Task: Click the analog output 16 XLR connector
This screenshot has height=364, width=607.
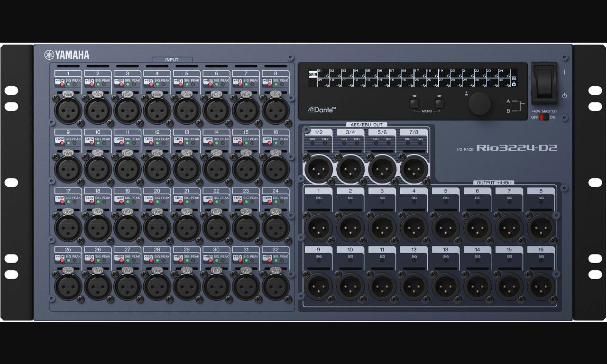Action: (x=541, y=287)
